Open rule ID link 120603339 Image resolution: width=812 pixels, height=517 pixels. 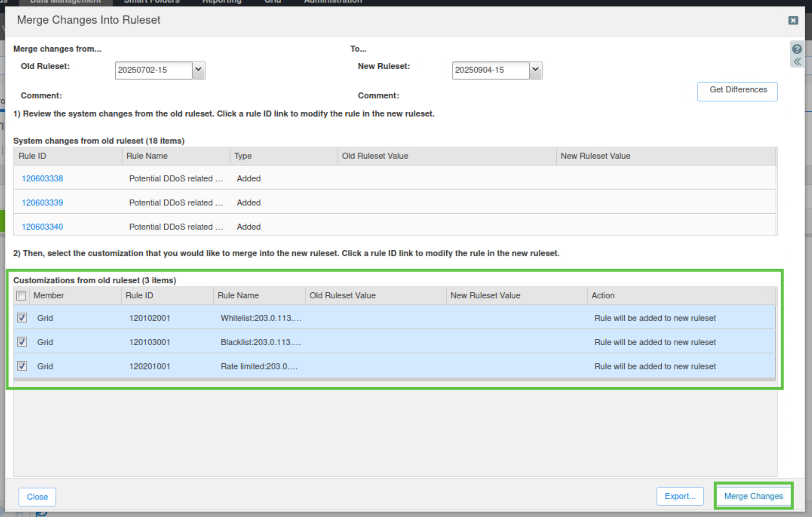click(x=42, y=203)
